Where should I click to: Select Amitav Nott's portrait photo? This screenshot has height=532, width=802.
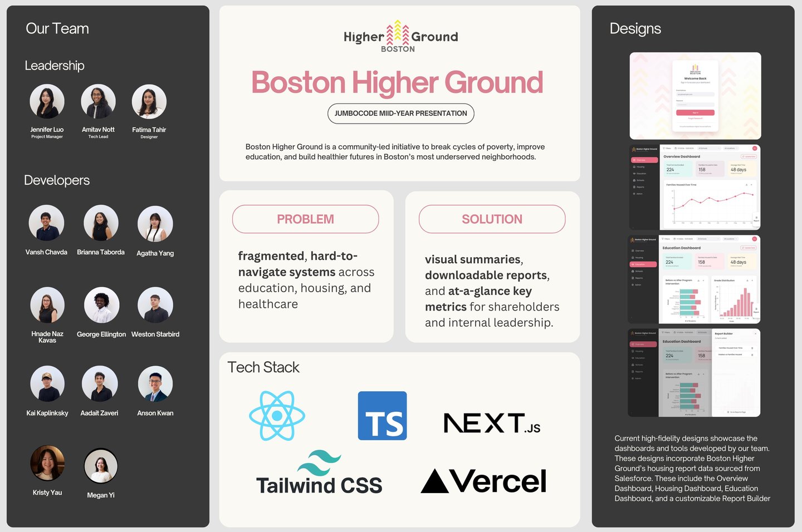pos(98,101)
